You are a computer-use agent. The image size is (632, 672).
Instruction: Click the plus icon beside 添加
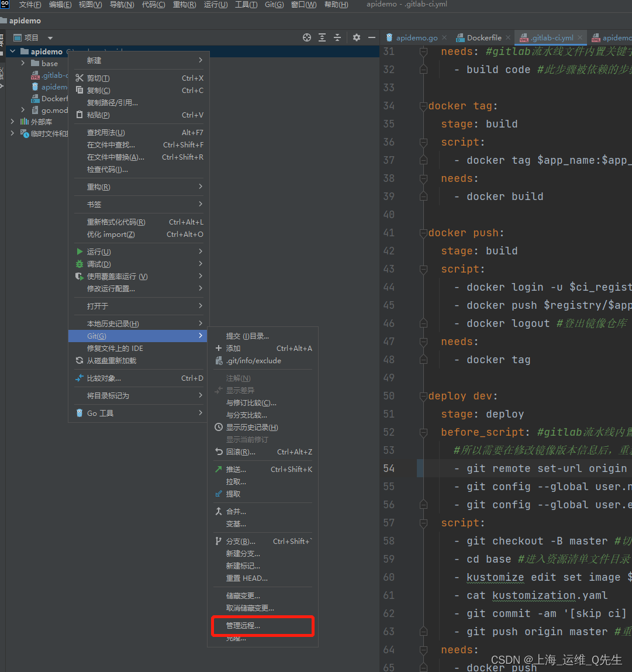coord(219,348)
